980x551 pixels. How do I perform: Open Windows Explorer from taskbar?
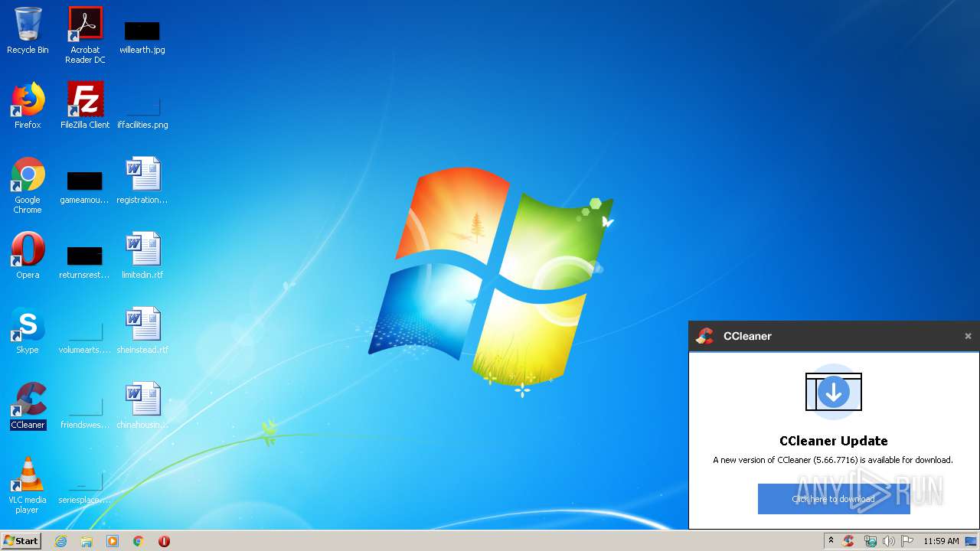87,541
